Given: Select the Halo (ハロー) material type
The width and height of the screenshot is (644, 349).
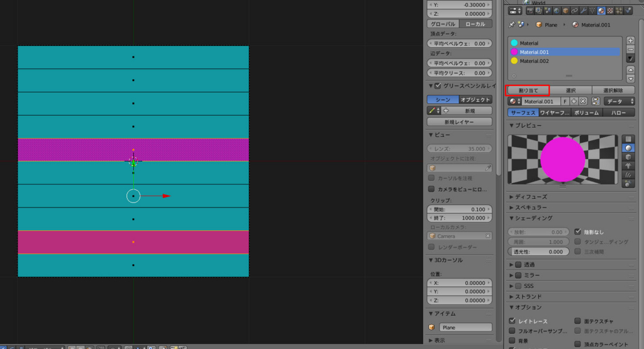Looking at the screenshot, I should click(x=619, y=113).
